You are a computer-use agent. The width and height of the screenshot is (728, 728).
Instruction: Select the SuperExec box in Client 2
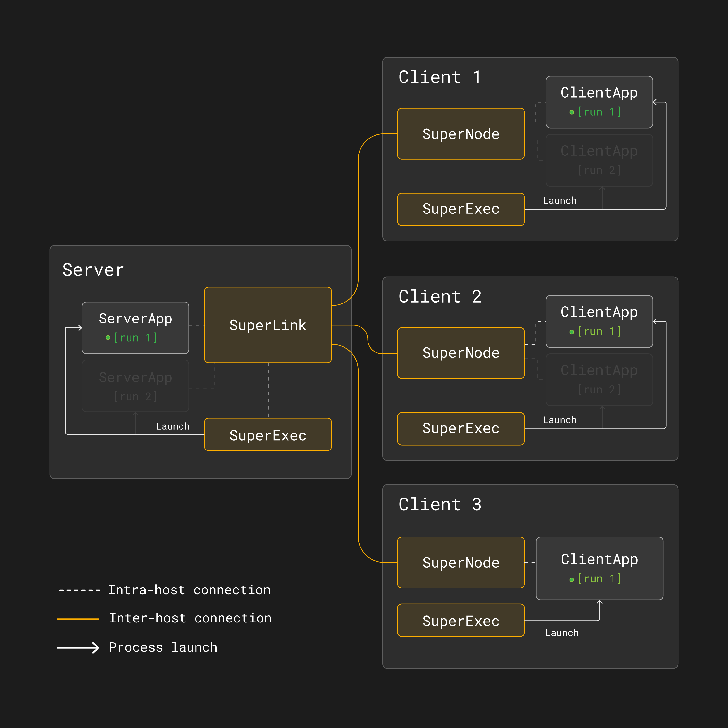461,429
